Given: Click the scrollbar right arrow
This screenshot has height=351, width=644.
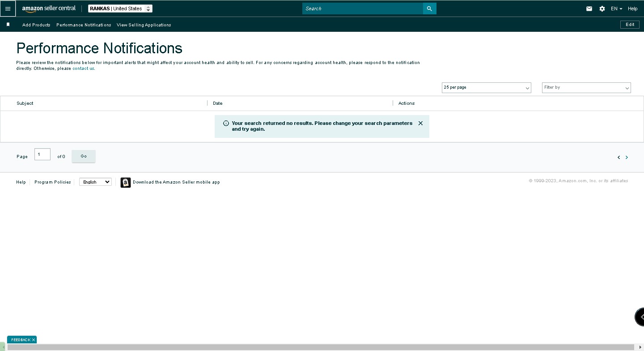Looking at the screenshot, I should [641, 347].
